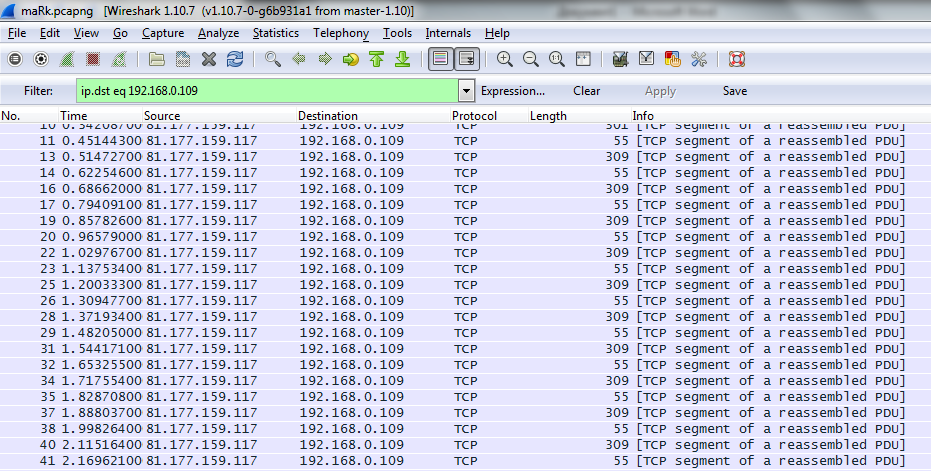Open the Go menu
Image resolution: width=931 pixels, height=471 pixels.
(x=121, y=33)
